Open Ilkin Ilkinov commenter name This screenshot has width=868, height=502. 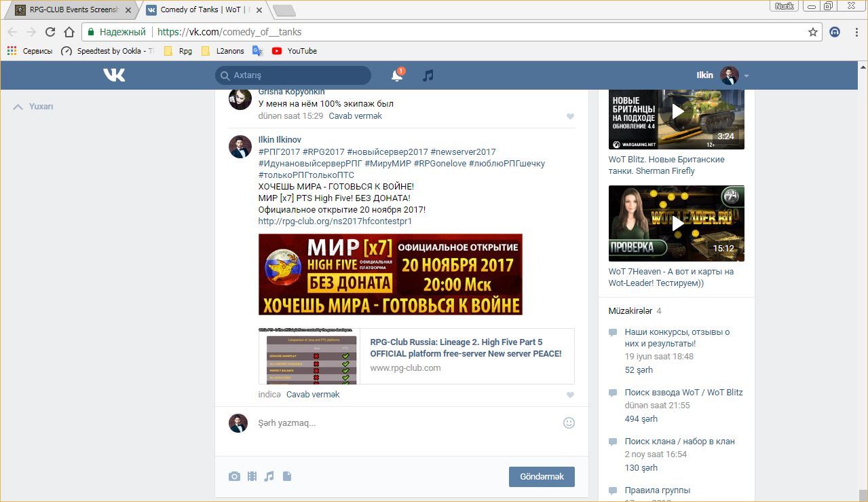point(280,140)
